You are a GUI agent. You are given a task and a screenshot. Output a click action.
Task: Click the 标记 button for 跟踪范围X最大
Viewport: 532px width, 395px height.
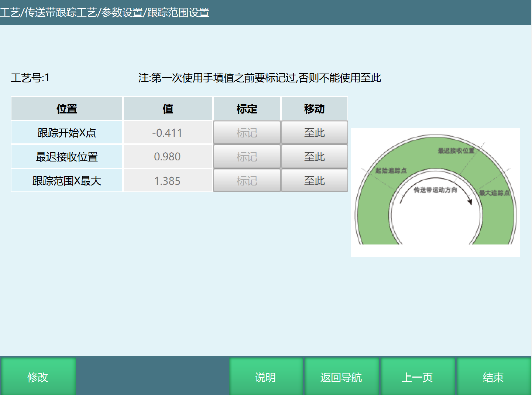pyautogui.click(x=246, y=180)
